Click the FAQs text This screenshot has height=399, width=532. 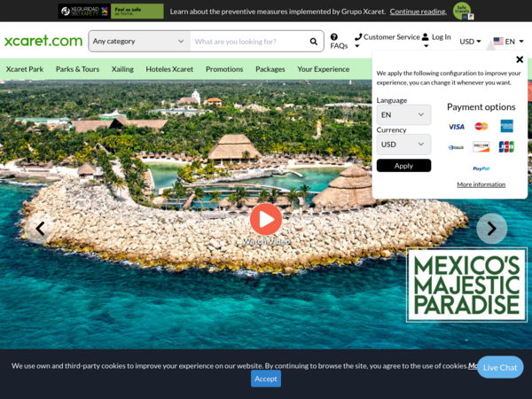(x=339, y=46)
